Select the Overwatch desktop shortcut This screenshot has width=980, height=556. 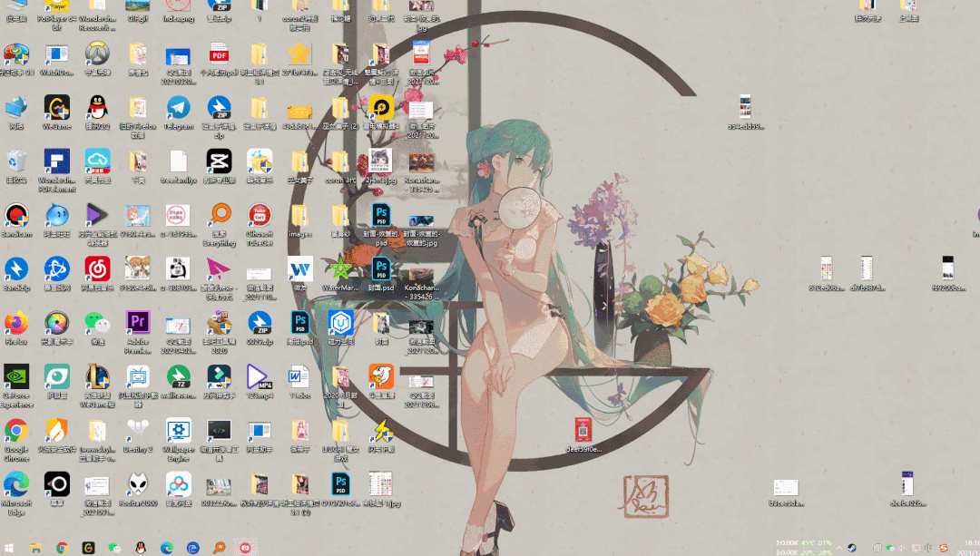coord(97,59)
